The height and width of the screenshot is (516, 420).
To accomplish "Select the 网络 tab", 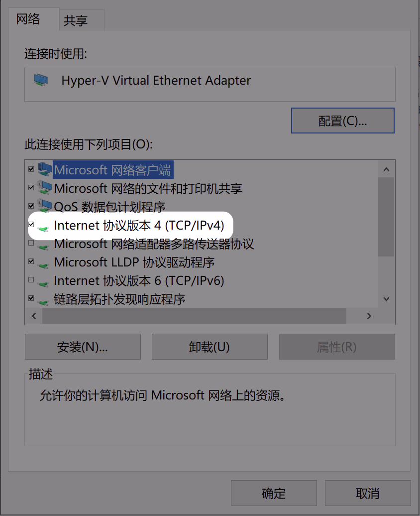I will 28,19.
